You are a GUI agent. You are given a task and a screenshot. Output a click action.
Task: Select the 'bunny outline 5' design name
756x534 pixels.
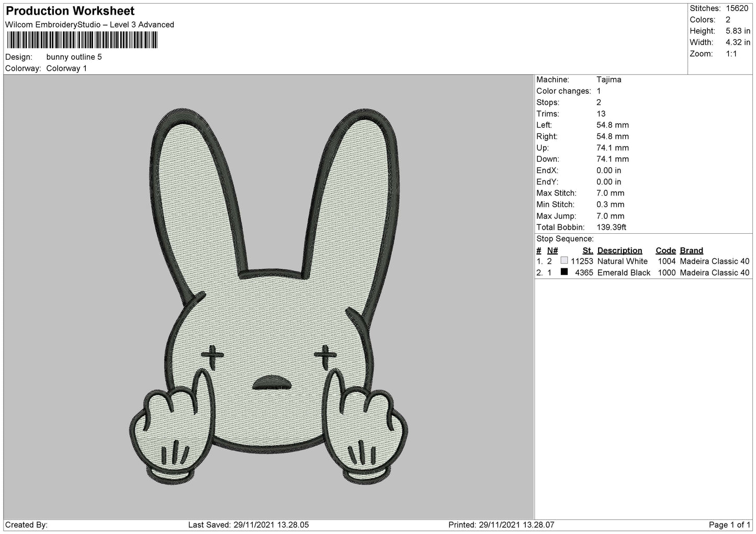coord(74,57)
